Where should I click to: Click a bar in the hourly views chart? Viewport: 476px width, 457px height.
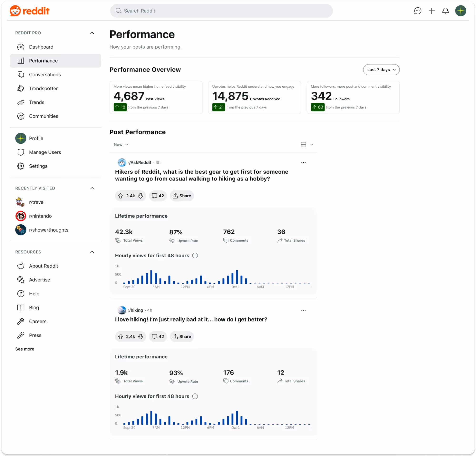(x=151, y=277)
